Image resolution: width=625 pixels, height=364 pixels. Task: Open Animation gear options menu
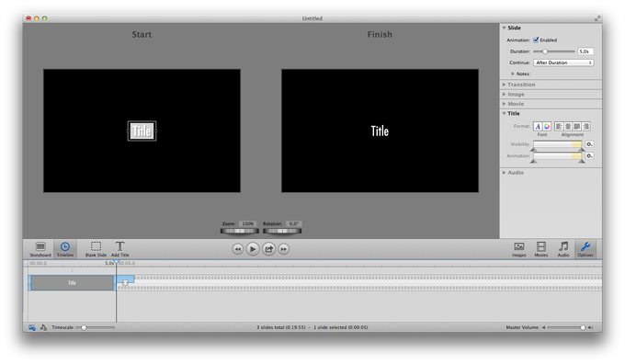[589, 156]
